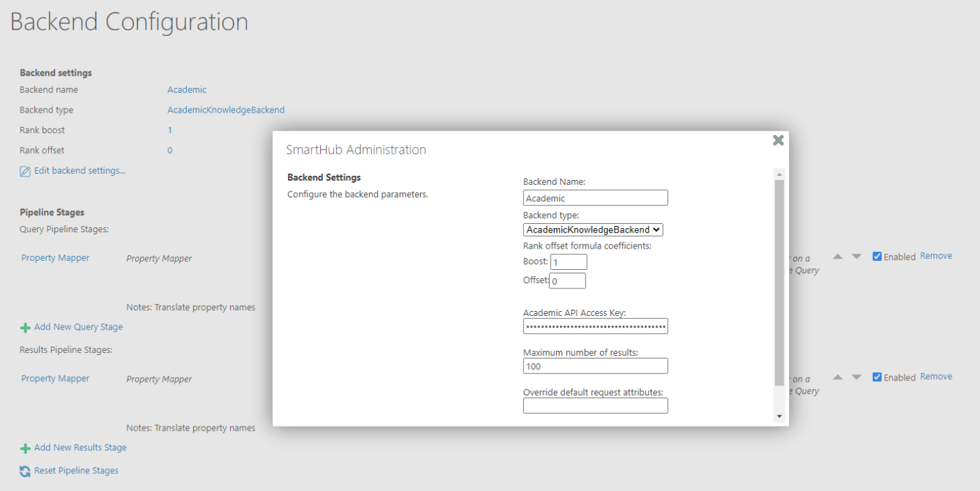Move results Property Mapper stage down with arrow
The width and height of the screenshot is (980, 491).
pyautogui.click(x=856, y=377)
